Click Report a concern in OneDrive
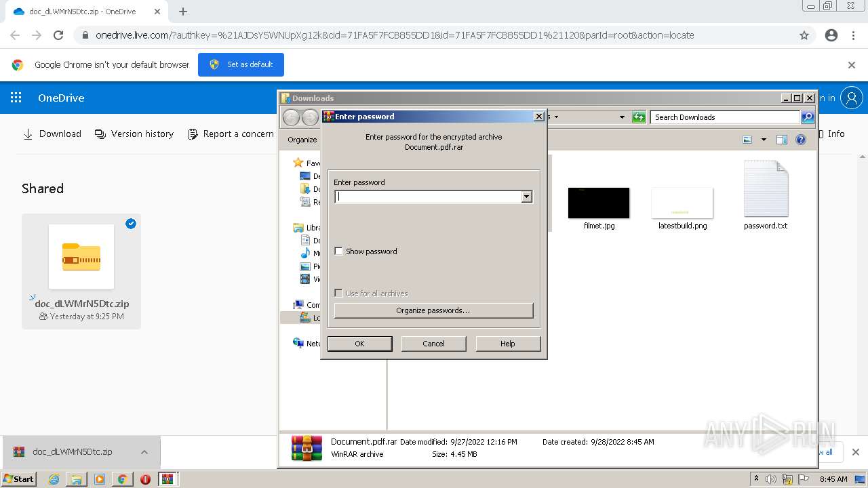This screenshot has height=488, width=868. pos(231,134)
